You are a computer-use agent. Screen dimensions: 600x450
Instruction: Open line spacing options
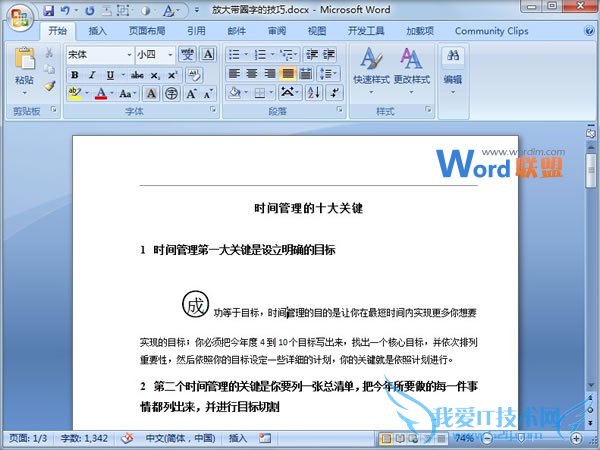[328, 73]
